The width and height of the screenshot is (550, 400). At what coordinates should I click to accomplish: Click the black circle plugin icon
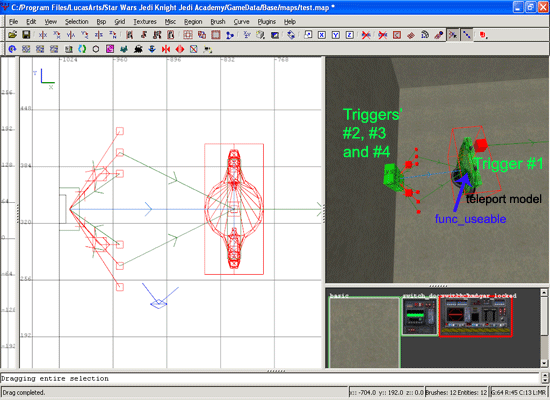point(96,49)
